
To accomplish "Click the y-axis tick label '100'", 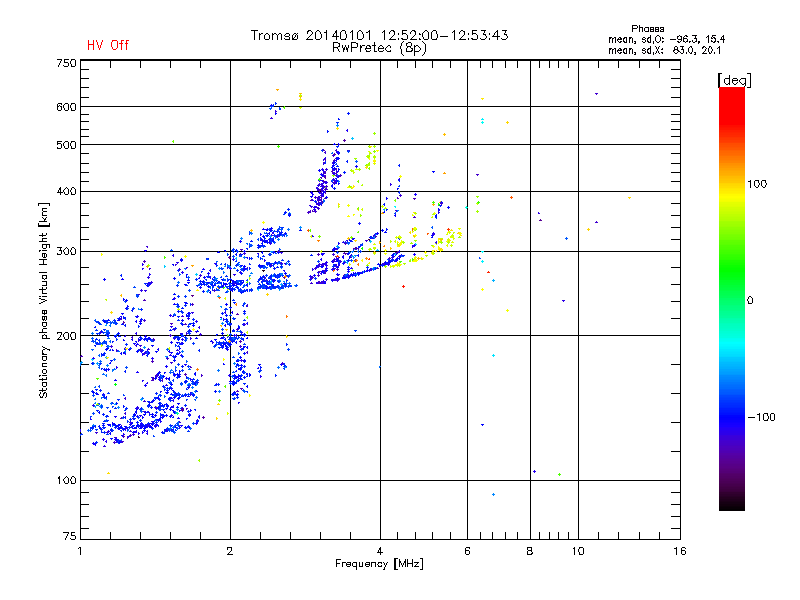I will coord(66,480).
